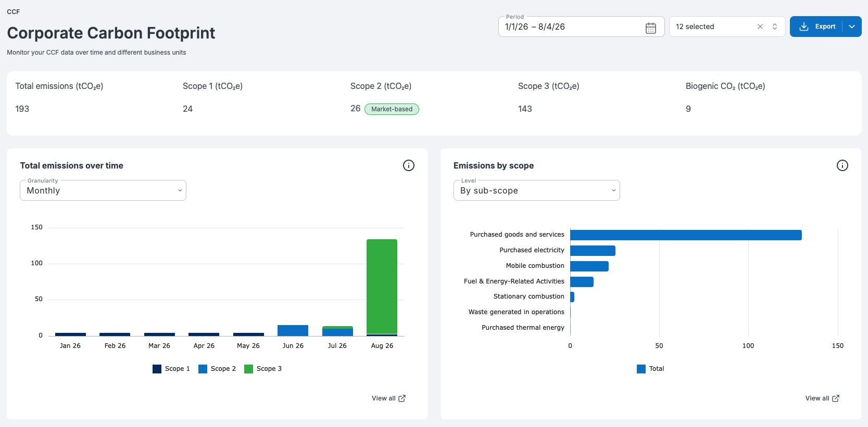Screen dimensions: 868x427
Task: Show info for Emissions by scope
Action: pyautogui.click(x=842, y=165)
